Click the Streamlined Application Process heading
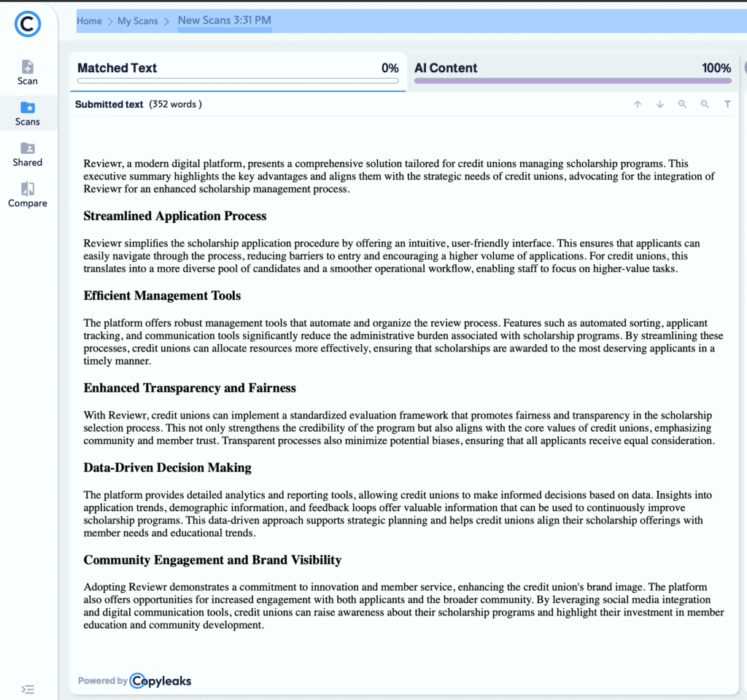747x700 pixels. coord(175,216)
